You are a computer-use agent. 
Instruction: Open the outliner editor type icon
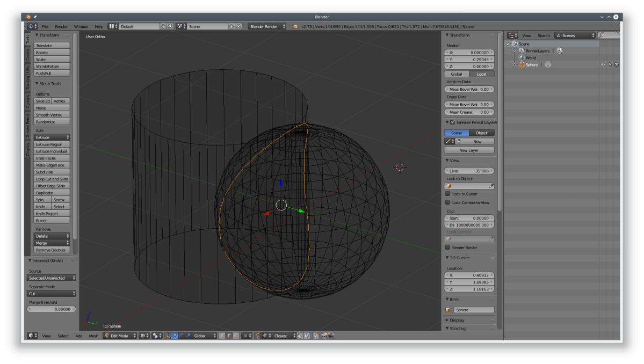click(512, 35)
